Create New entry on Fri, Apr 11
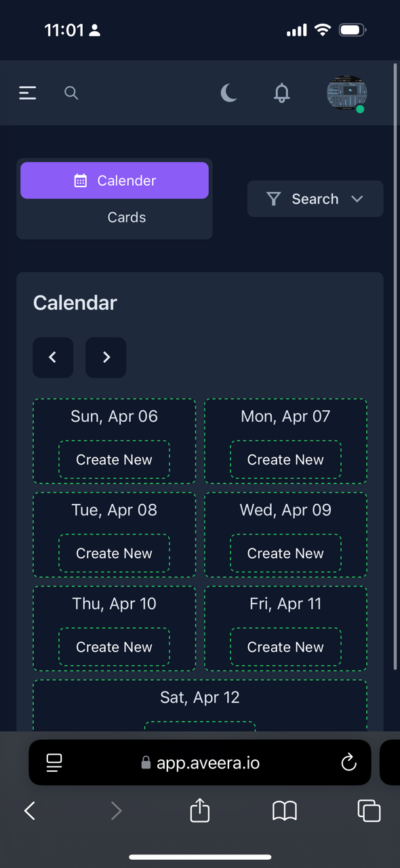This screenshot has width=400, height=868. pyautogui.click(x=285, y=647)
